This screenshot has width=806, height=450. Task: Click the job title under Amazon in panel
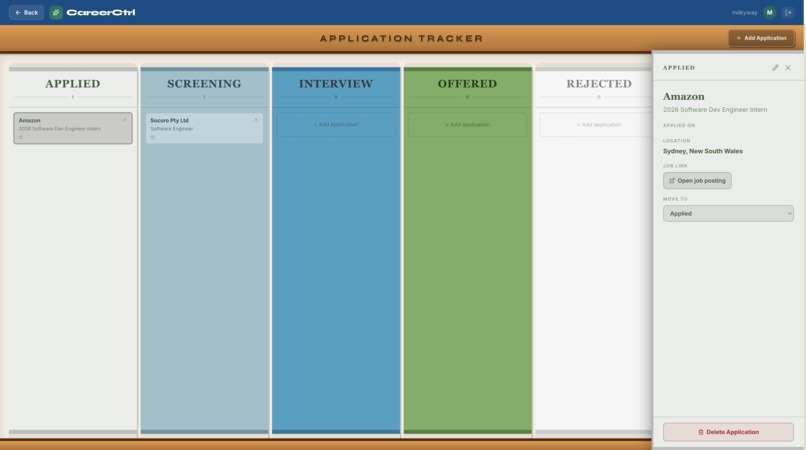[x=715, y=110]
